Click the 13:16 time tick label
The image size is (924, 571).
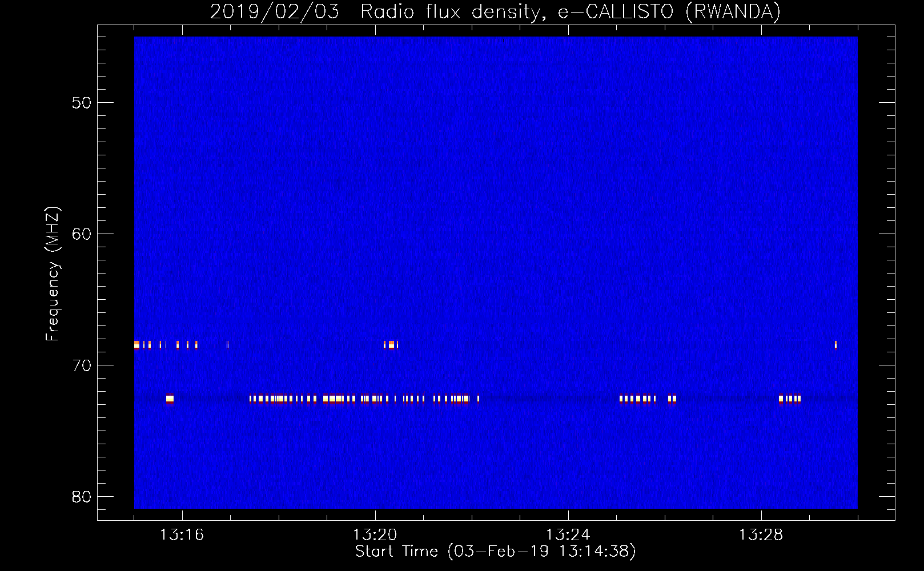pos(182,535)
